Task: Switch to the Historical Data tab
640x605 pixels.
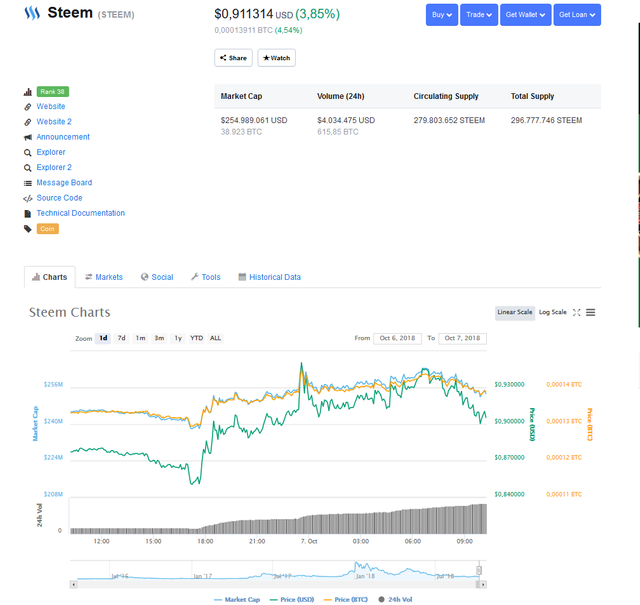Action: click(x=269, y=277)
